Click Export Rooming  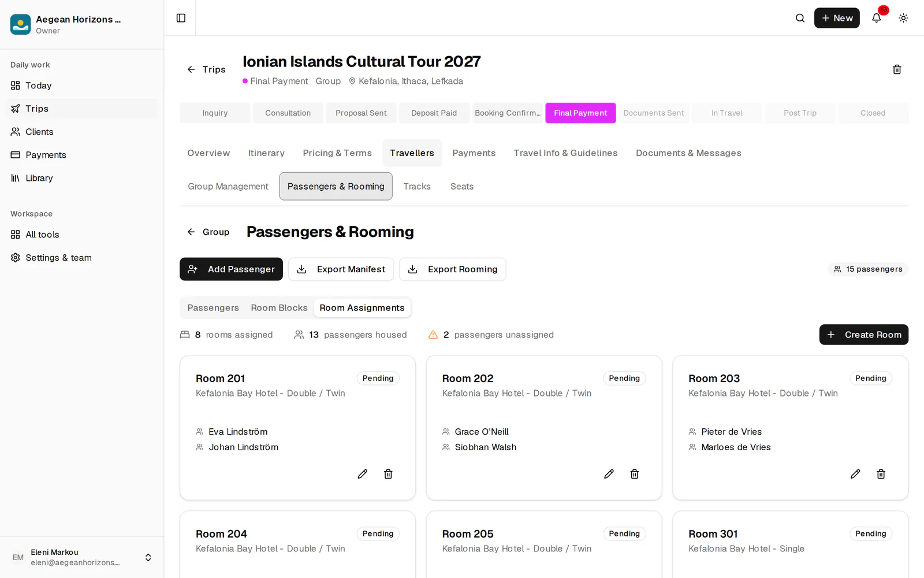453,269
